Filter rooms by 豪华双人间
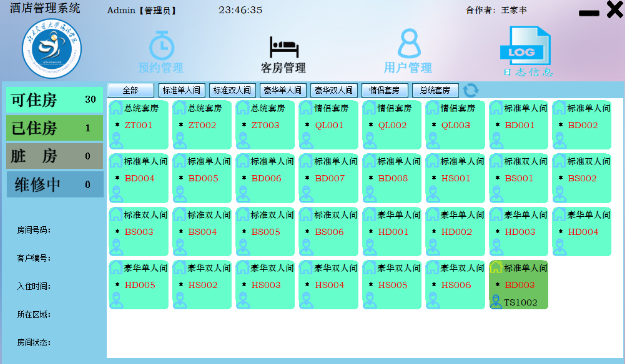 pos(334,90)
